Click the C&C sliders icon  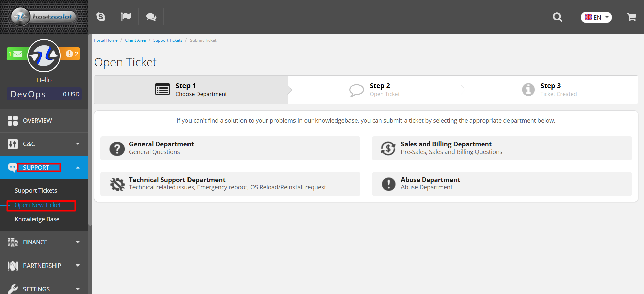pyautogui.click(x=13, y=144)
